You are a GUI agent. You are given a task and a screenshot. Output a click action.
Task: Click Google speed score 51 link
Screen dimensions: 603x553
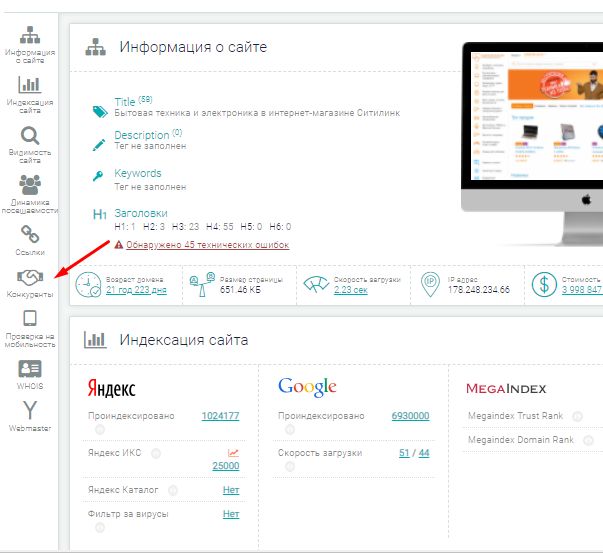(x=404, y=453)
